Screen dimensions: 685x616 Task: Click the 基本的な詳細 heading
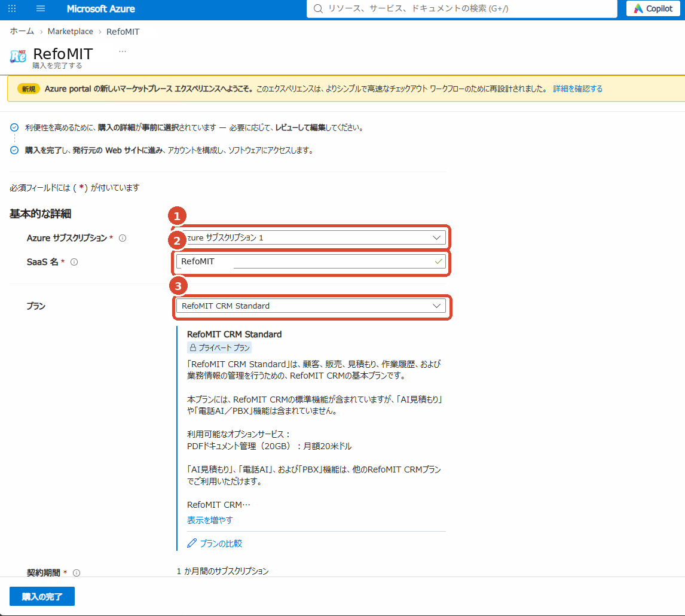tap(40, 214)
